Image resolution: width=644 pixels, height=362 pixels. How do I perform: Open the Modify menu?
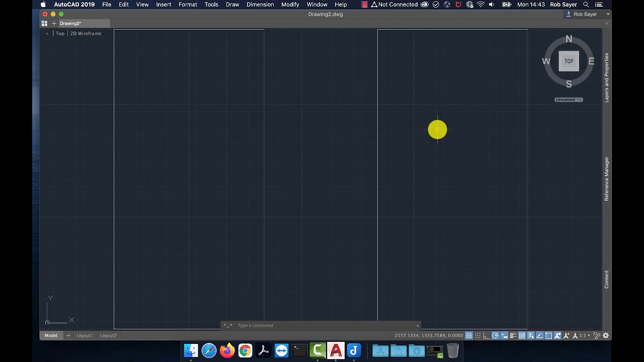click(x=290, y=5)
